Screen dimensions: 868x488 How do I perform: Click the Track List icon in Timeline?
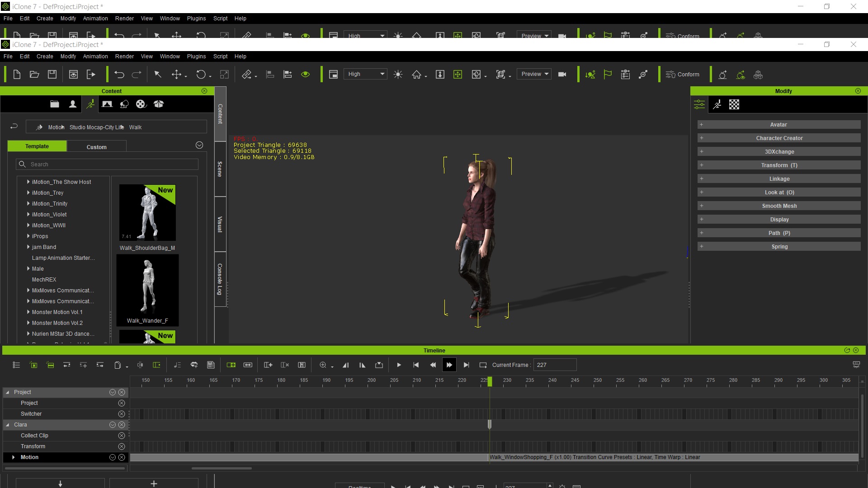16,365
